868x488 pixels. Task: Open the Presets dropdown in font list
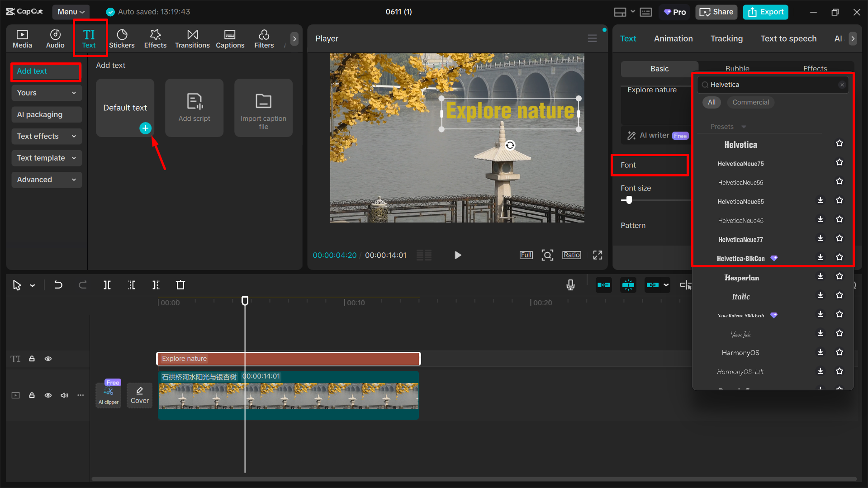coord(744,127)
